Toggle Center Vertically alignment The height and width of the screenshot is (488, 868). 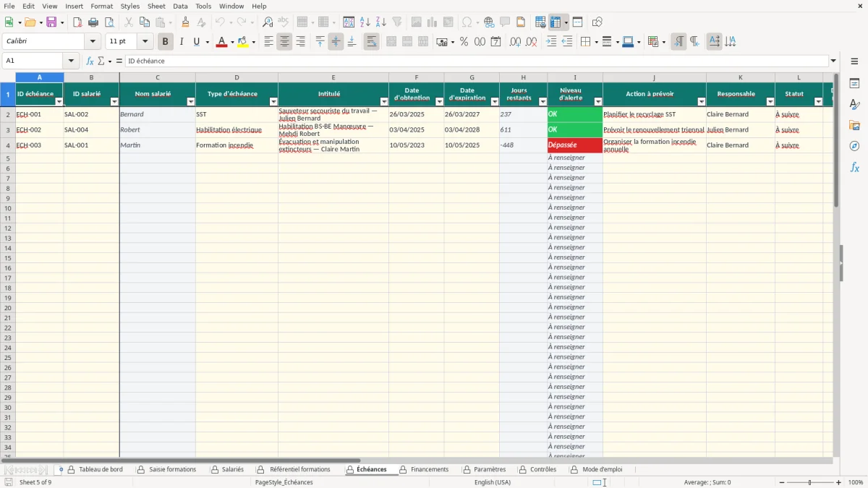(x=336, y=42)
